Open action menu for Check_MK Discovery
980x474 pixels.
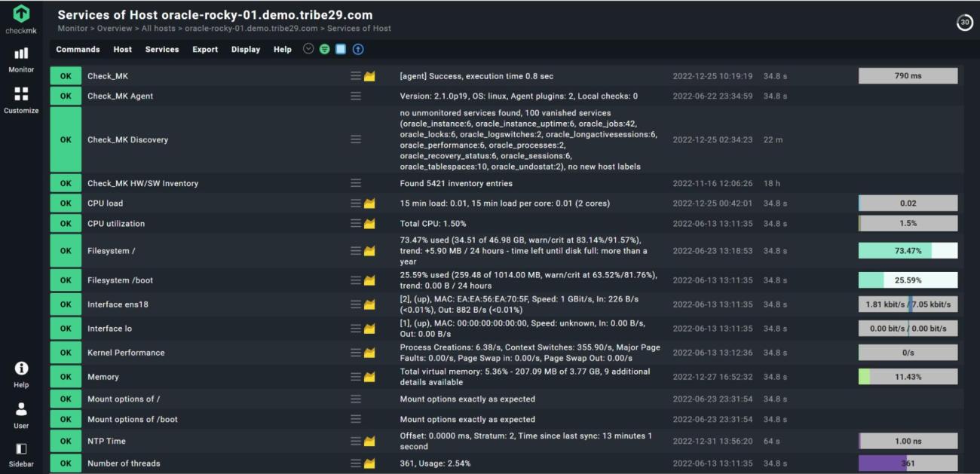pyautogui.click(x=356, y=139)
